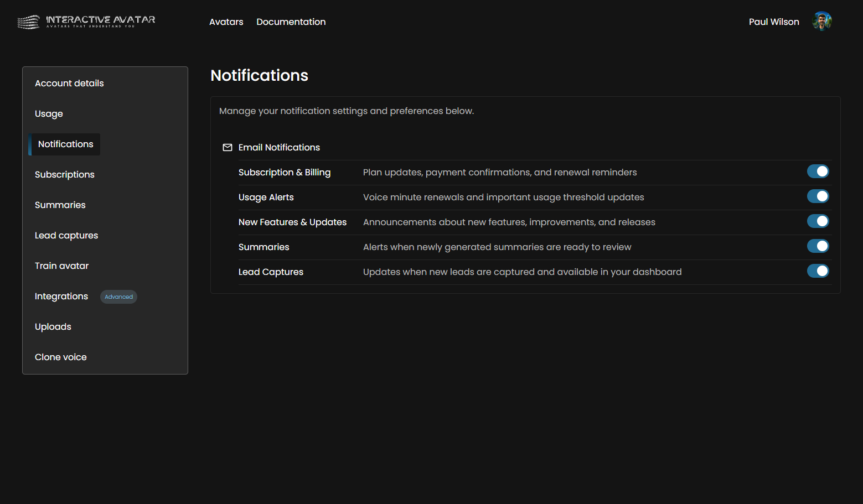863x504 pixels.
Task: Open the Avatars page
Action: (226, 22)
